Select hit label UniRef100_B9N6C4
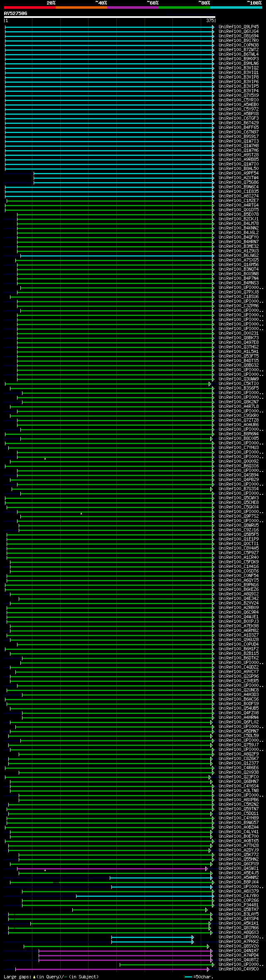The height and width of the screenshot is (980, 266). [239, 187]
